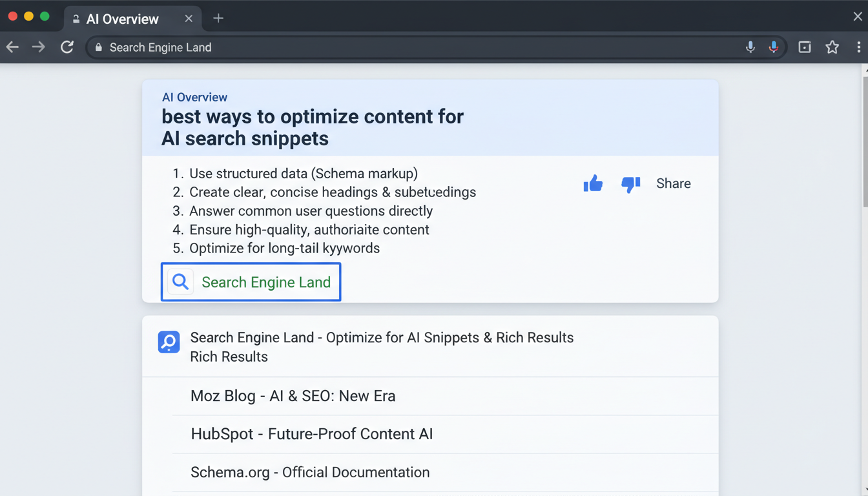The width and height of the screenshot is (868, 496).
Task: Select the AI Overview browser tab
Action: tap(123, 19)
